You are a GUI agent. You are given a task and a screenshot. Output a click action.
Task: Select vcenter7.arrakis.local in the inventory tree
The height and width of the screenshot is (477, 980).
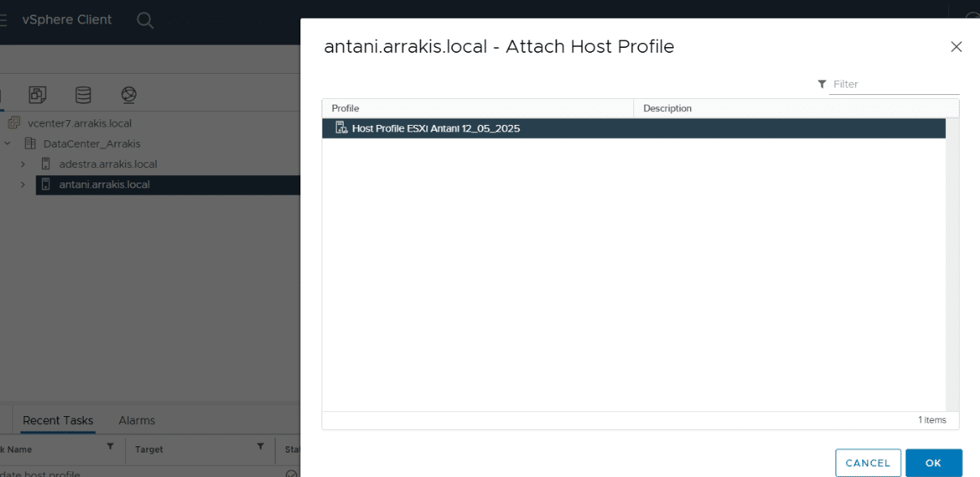point(80,123)
